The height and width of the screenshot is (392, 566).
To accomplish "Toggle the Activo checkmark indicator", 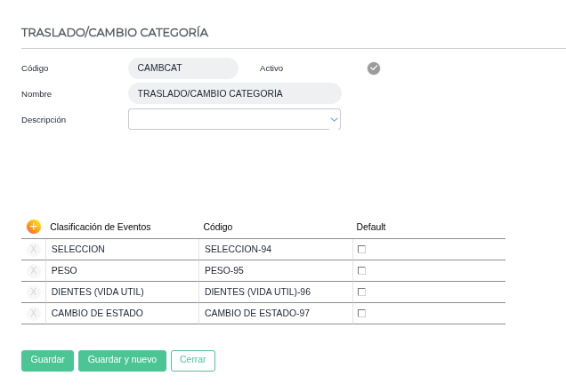I will pos(374,68).
